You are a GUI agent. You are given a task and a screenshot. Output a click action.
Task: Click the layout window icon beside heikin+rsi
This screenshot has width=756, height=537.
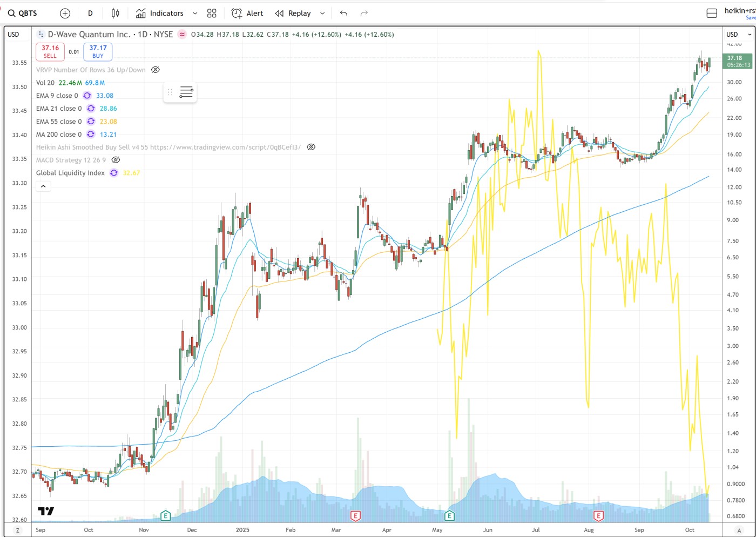coord(712,14)
